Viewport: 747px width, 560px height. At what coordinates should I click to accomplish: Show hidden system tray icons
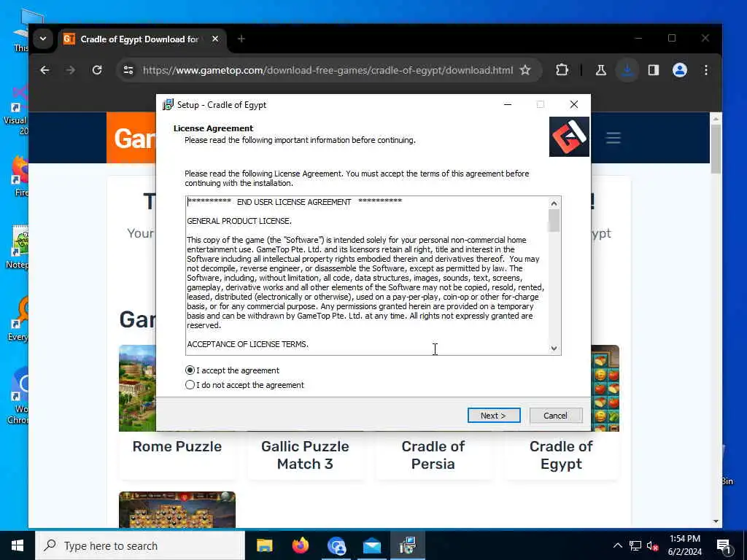pyautogui.click(x=617, y=545)
